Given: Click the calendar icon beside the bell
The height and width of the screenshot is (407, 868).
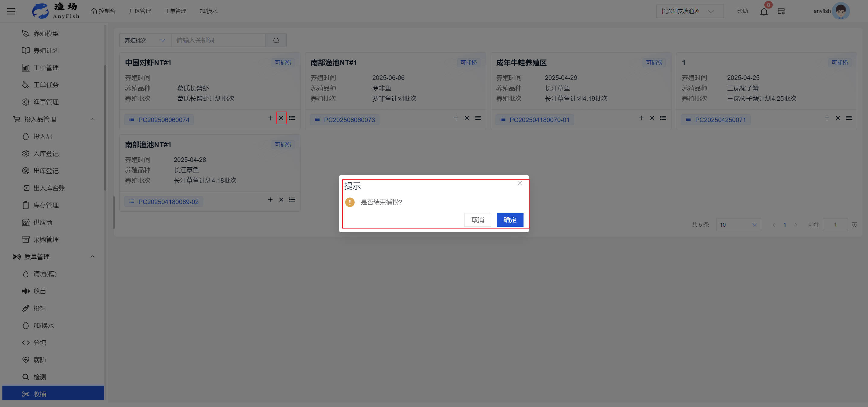Looking at the screenshot, I should point(781,11).
